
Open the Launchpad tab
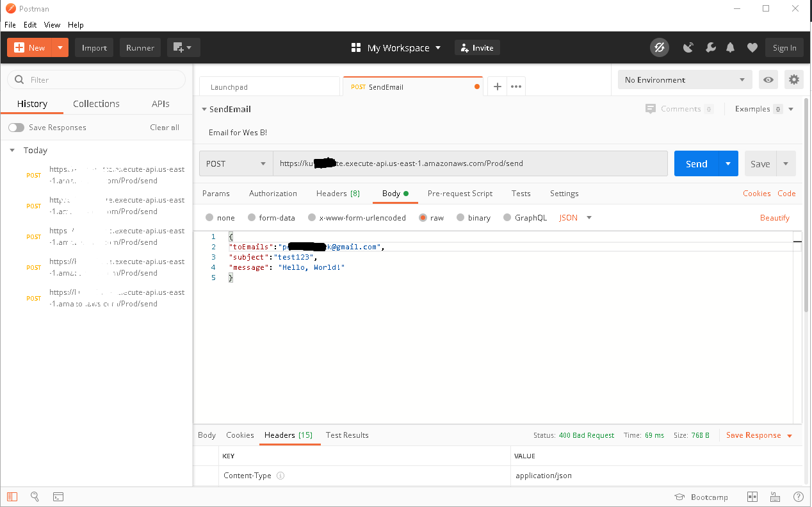270,87
